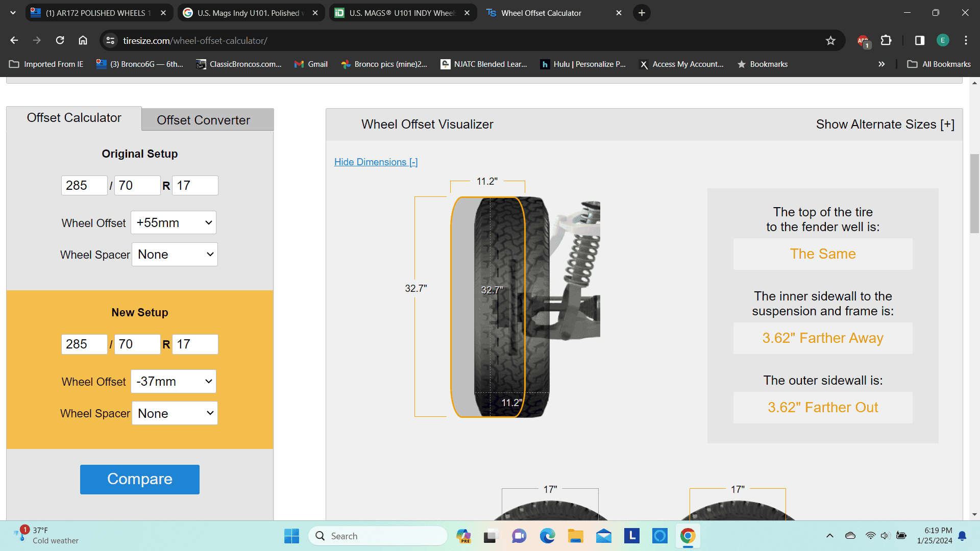The height and width of the screenshot is (551, 980).
Task: Expand Show Alternate Sizes [+]
Action: (885, 124)
